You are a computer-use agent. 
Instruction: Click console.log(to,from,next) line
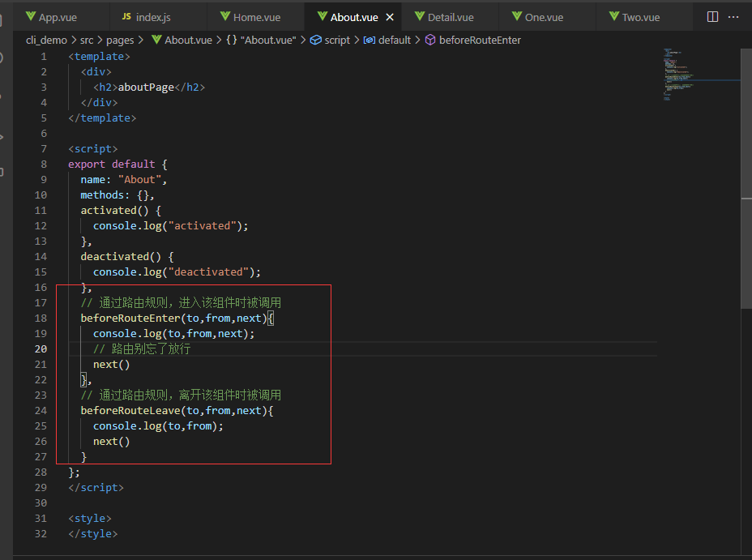(173, 334)
